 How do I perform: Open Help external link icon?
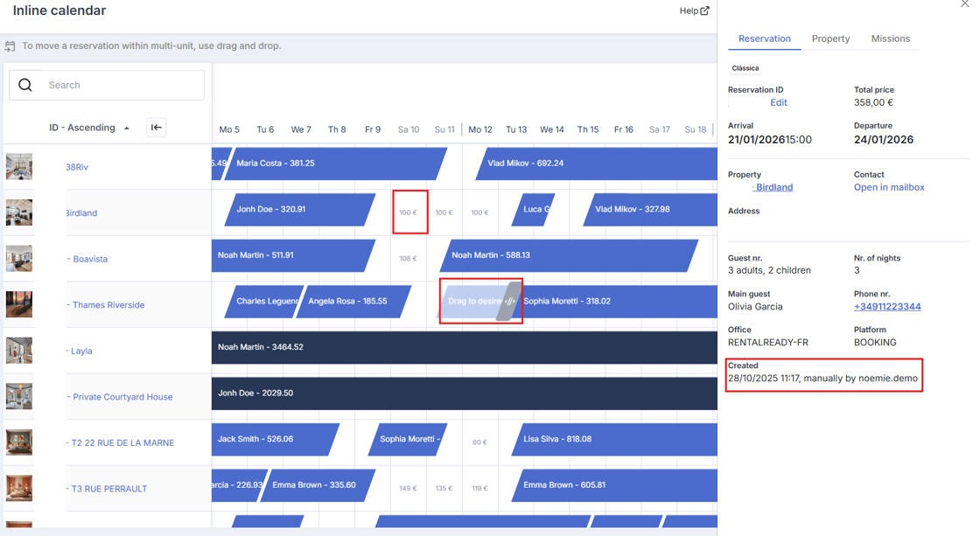click(705, 10)
